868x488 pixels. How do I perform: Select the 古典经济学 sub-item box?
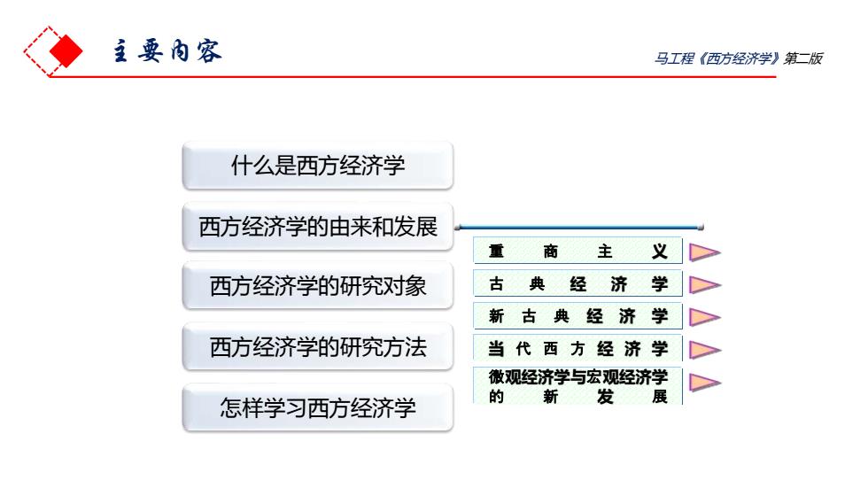pos(577,283)
